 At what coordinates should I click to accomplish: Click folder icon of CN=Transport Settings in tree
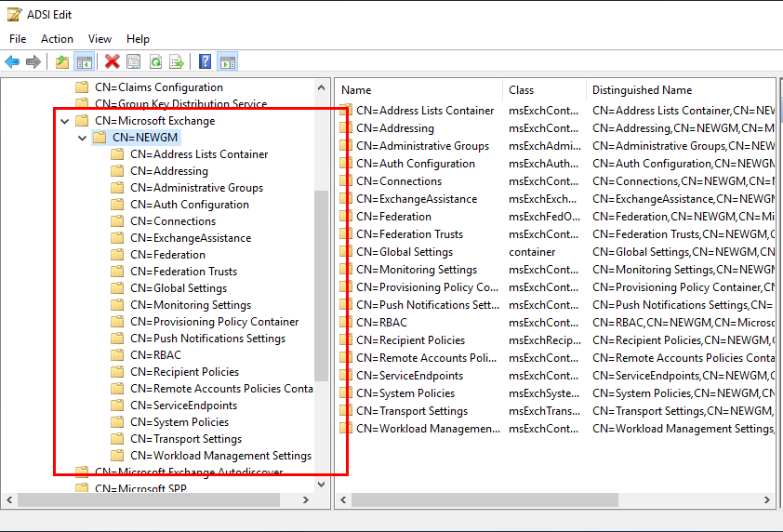(117, 439)
